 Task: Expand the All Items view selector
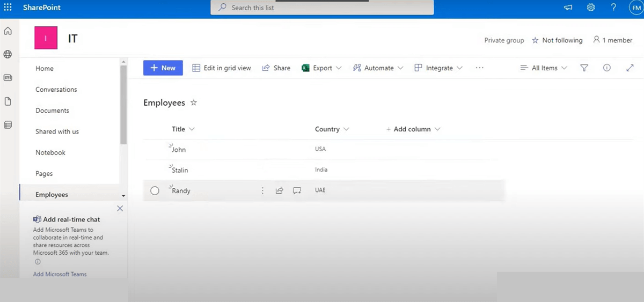pos(544,68)
